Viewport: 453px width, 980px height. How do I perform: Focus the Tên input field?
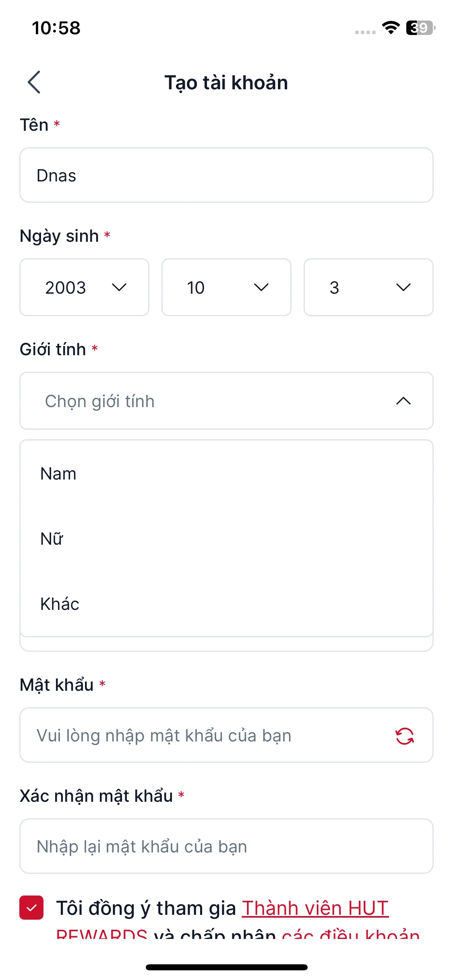[x=226, y=175]
